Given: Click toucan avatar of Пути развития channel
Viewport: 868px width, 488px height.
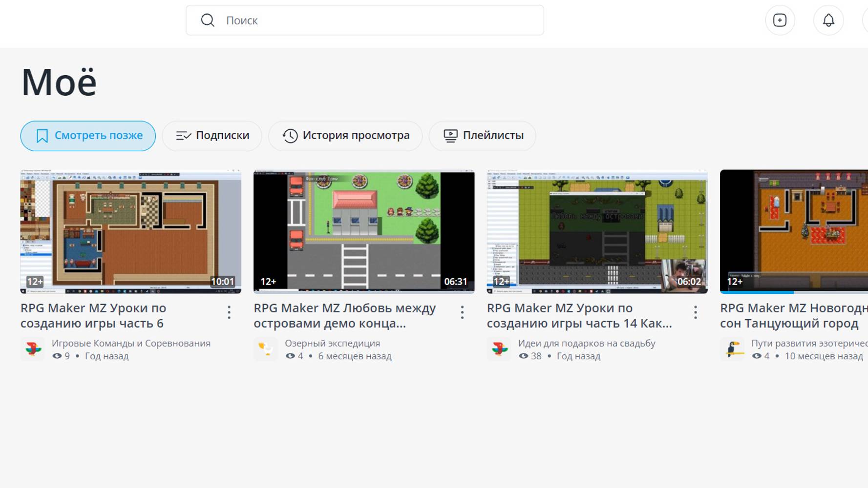Looking at the screenshot, I should tap(732, 349).
